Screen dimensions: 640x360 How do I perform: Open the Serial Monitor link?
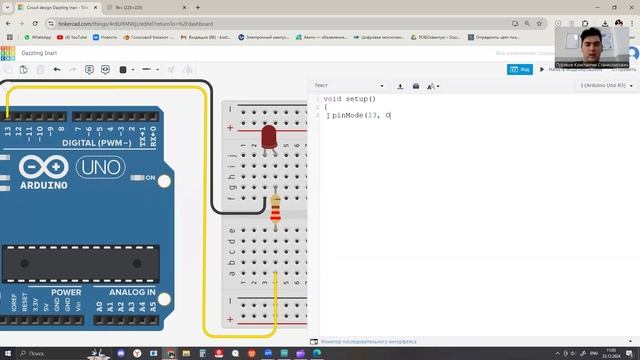369,342
